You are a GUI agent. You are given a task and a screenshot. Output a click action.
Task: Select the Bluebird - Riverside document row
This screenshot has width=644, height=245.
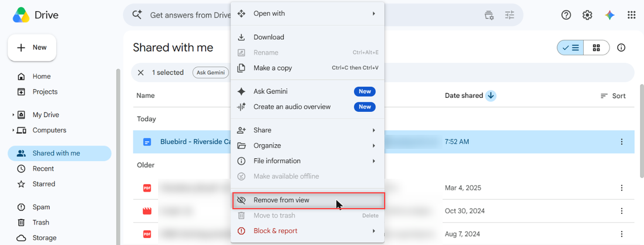pos(383,142)
